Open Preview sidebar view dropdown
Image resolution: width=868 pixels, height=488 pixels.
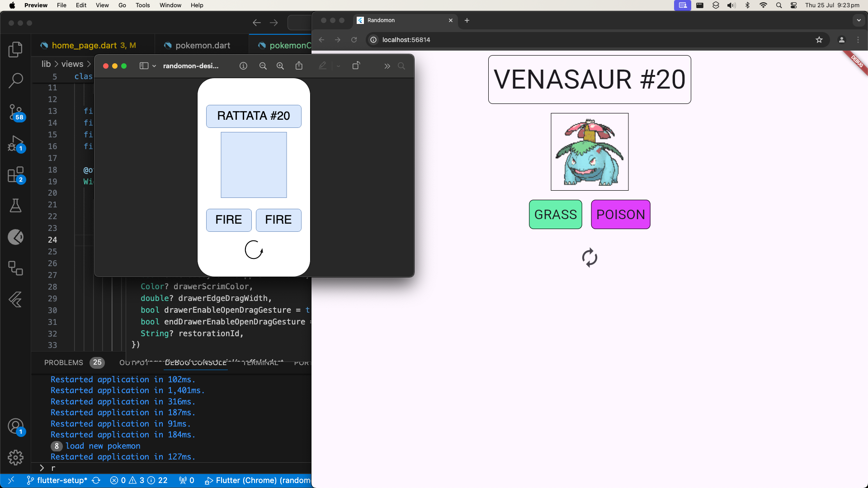point(147,66)
